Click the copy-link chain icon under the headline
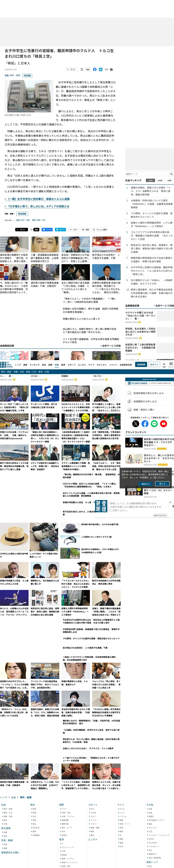The width and height of the screenshot is (174, 868). coord(106,69)
